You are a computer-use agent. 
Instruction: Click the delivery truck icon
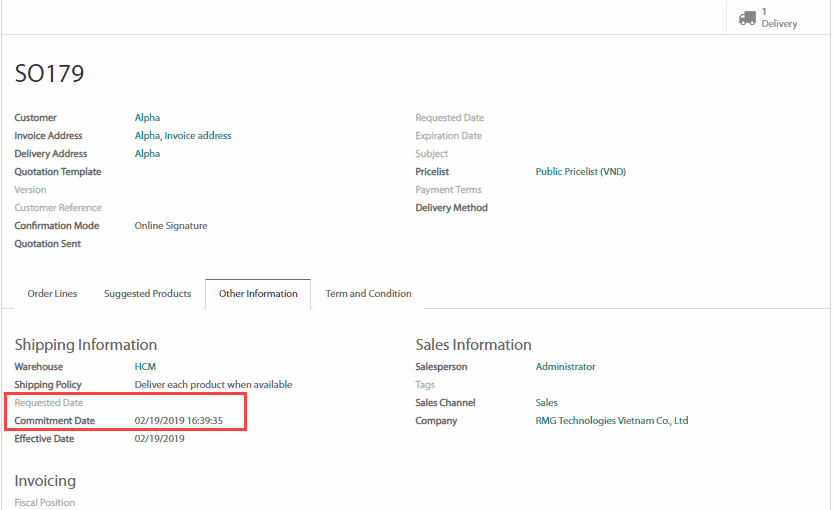click(x=747, y=18)
